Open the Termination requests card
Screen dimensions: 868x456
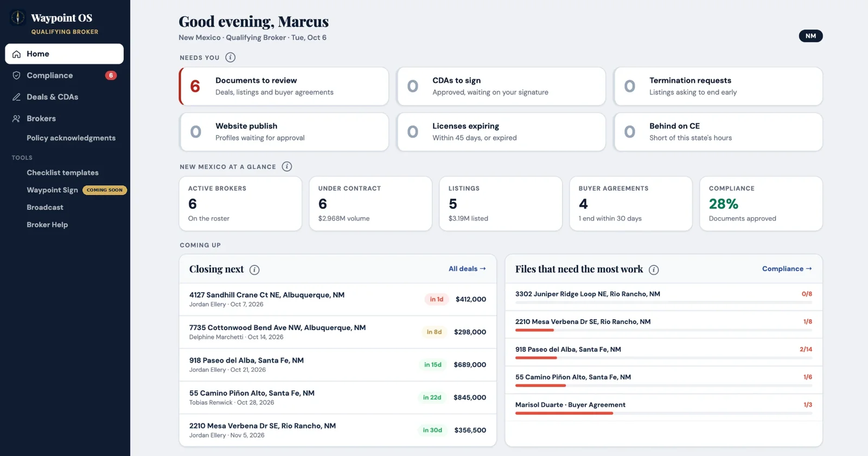pyautogui.click(x=718, y=86)
